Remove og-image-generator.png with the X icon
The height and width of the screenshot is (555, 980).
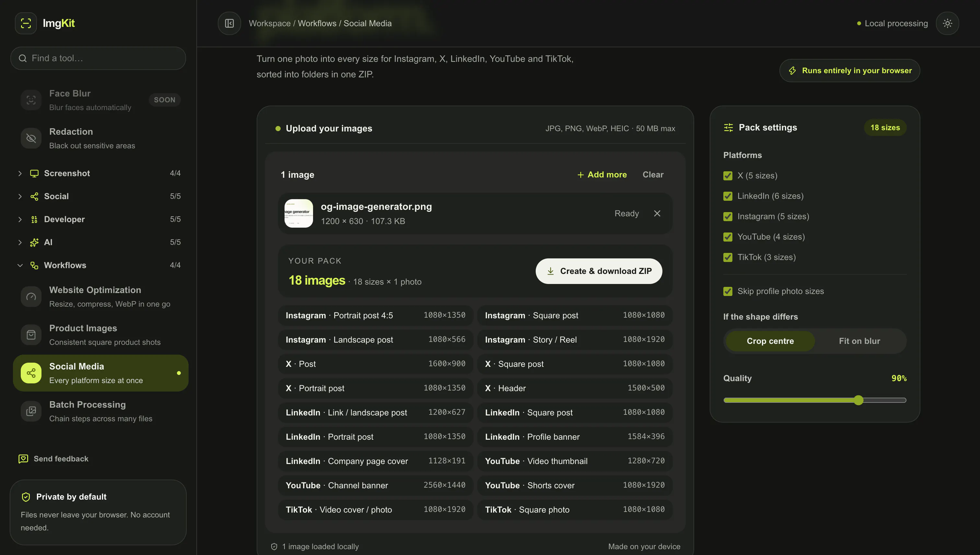657,213
